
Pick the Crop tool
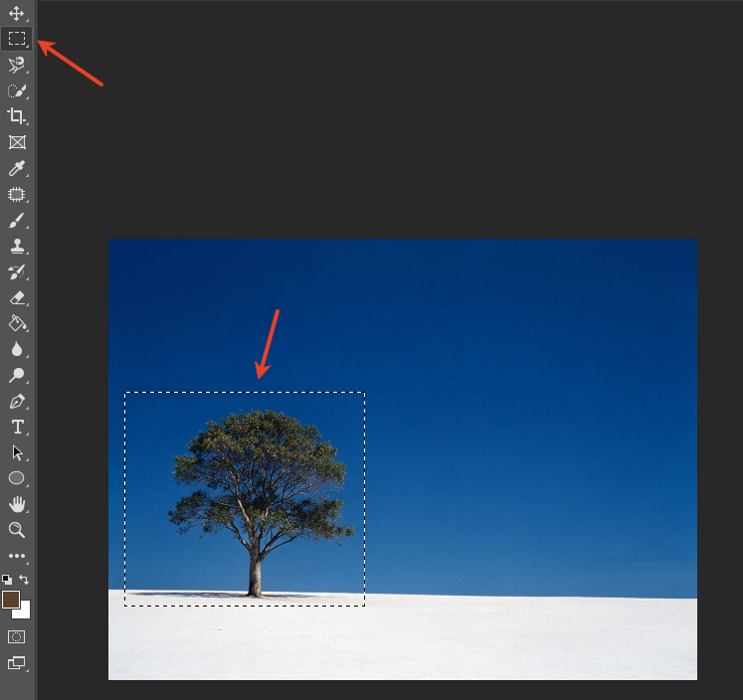click(x=17, y=116)
